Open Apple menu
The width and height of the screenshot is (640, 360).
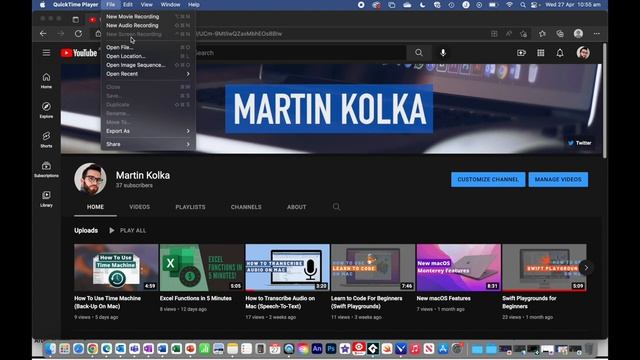tap(42, 5)
